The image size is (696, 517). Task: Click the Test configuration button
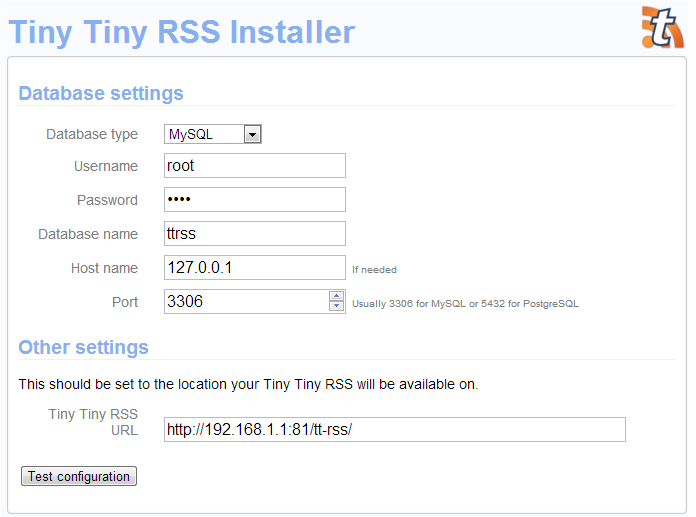coord(79,476)
